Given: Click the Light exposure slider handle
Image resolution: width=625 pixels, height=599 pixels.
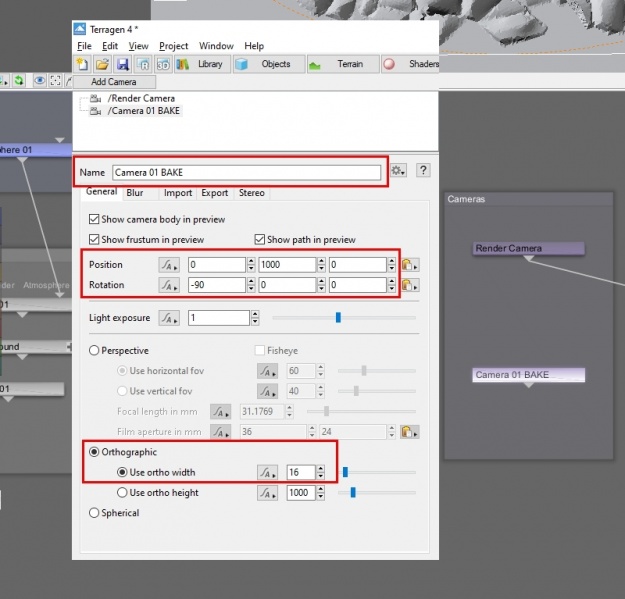Looking at the screenshot, I should (x=338, y=318).
